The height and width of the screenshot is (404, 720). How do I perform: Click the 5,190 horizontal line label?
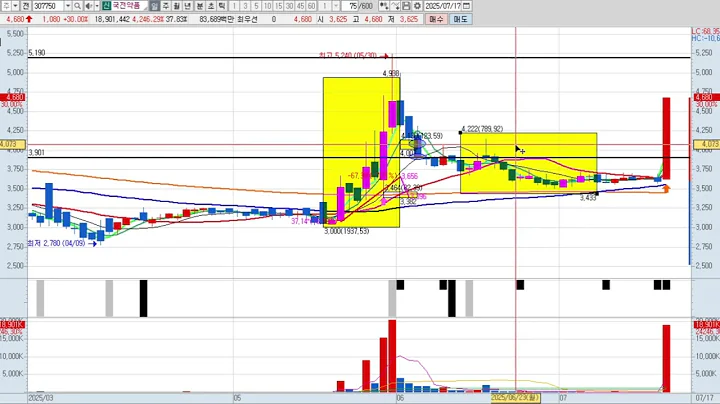pos(37,53)
